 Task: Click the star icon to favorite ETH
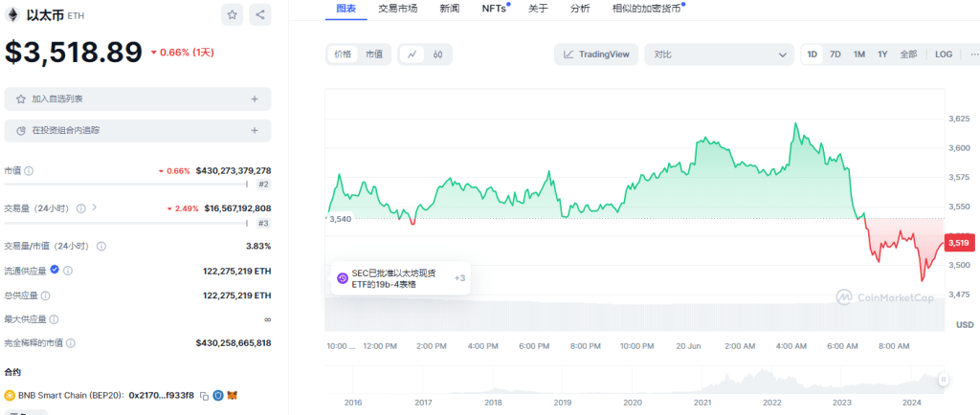coord(233,15)
